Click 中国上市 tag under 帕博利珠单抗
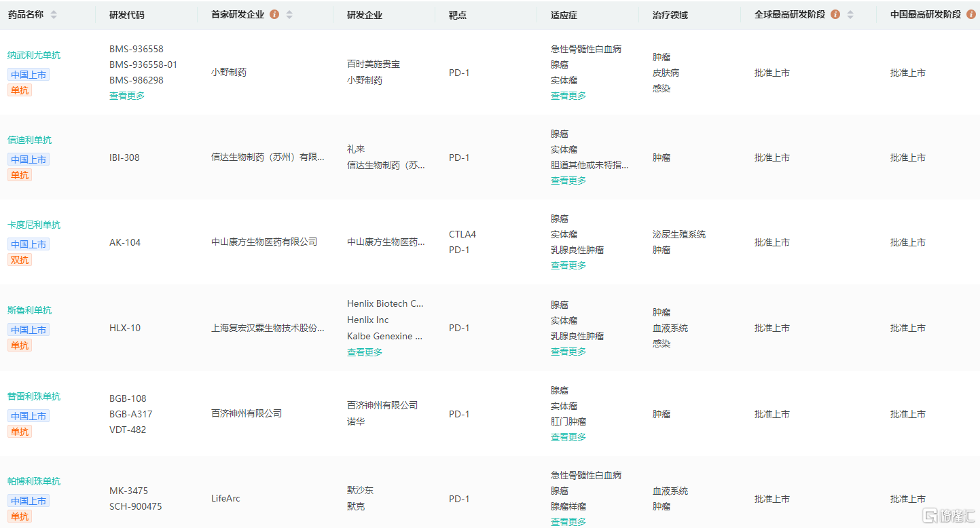The height and width of the screenshot is (528, 980). click(x=29, y=501)
